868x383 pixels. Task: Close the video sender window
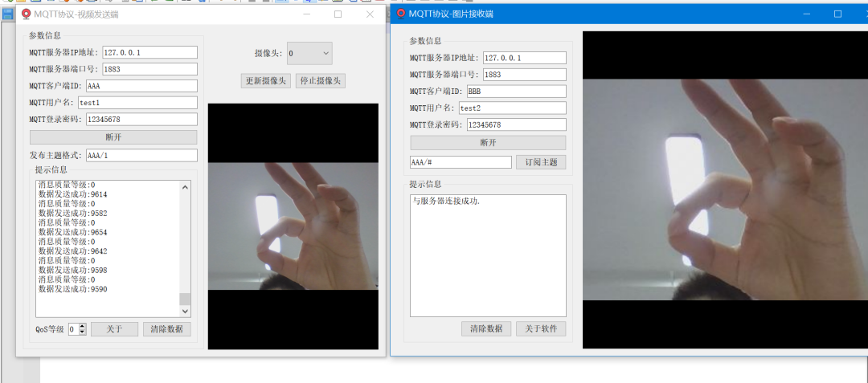(371, 14)
